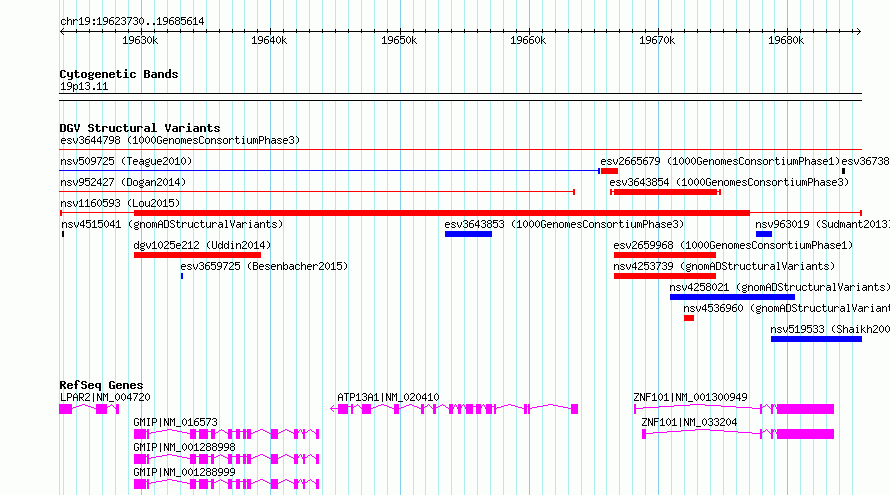Viewport: 890px width, 495px height.
Task: Click the 19660k ruler label
Action: (x=528, y=40)
